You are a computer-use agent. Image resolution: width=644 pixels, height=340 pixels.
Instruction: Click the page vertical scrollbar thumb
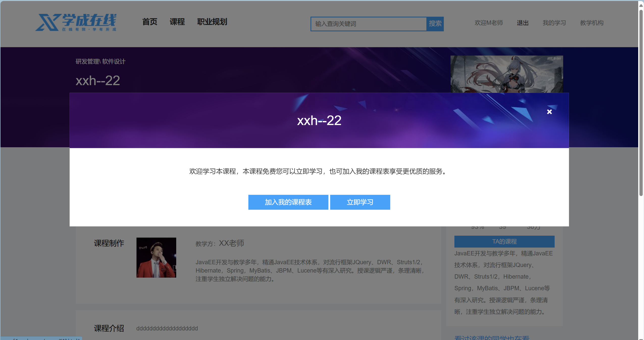(x=641, y=102)
